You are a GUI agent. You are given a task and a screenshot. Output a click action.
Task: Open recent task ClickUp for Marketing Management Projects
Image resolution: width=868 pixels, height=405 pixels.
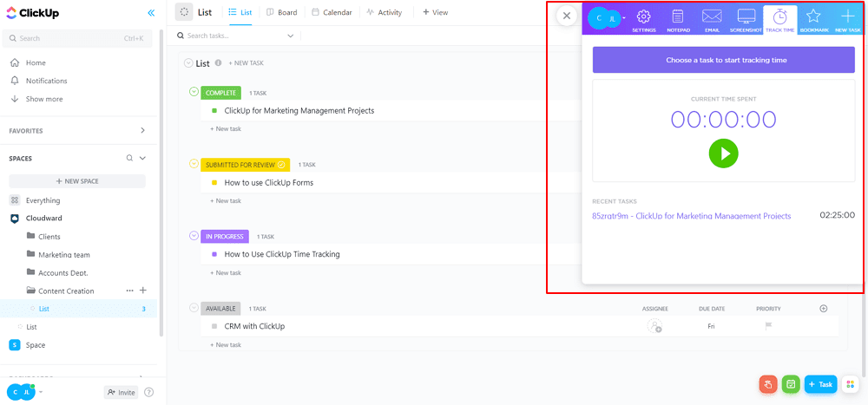[692, 216]
